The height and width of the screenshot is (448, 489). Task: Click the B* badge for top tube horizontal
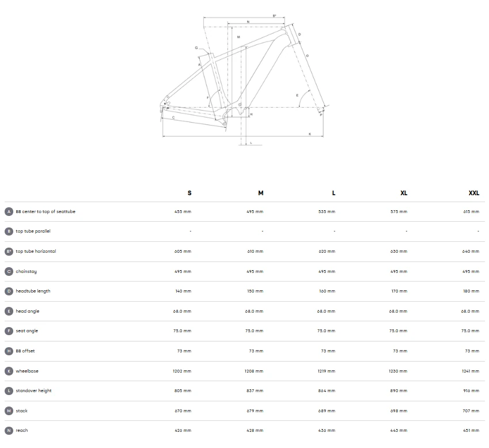tap(9, 251)
